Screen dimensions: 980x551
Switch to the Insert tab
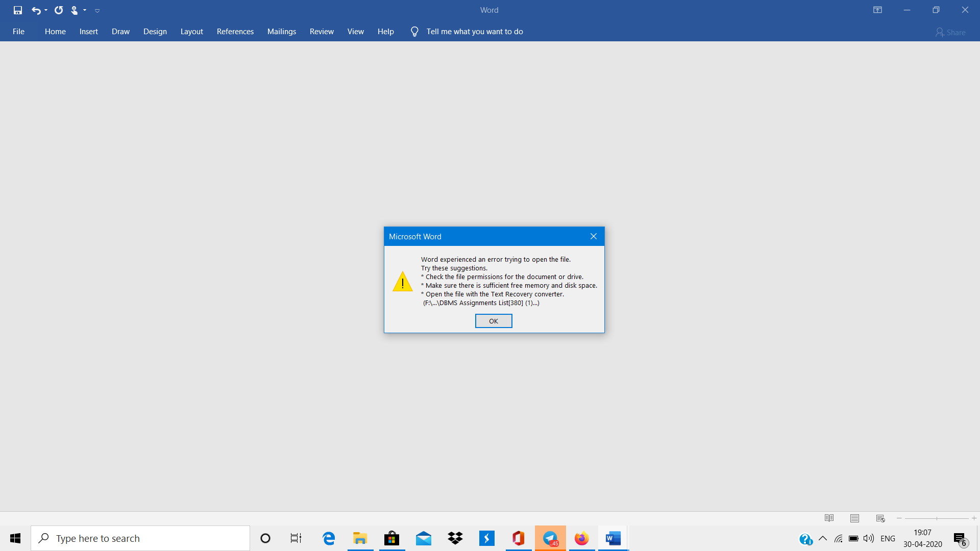tap(89, 32)
